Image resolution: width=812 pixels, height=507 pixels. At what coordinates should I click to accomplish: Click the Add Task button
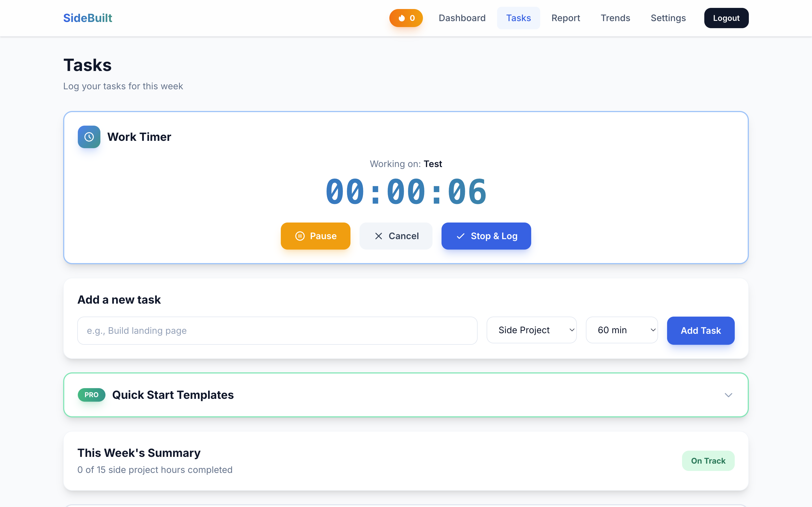(701, 331)
